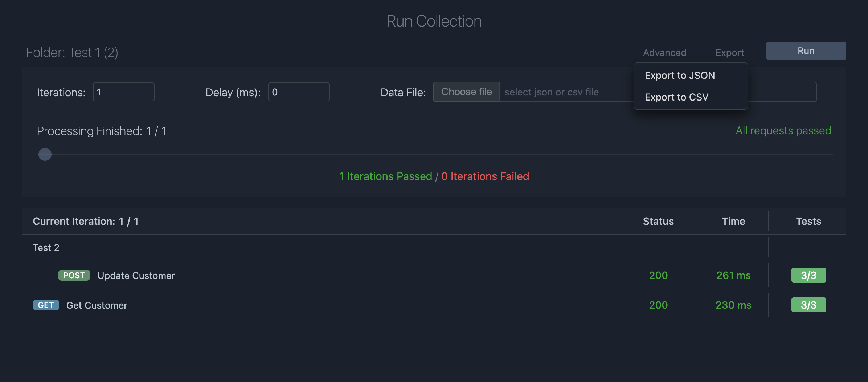Click the Status column header

(658, 221)
